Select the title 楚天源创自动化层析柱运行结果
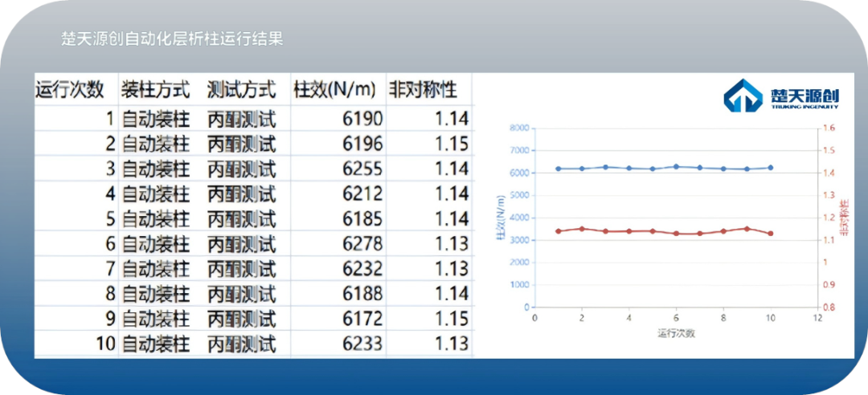Viewport: 868px width, 395px height. tap(172, 40)
